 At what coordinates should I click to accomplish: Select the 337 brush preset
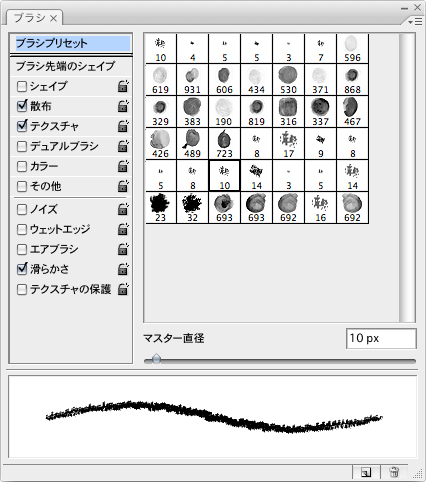(320, 112)
